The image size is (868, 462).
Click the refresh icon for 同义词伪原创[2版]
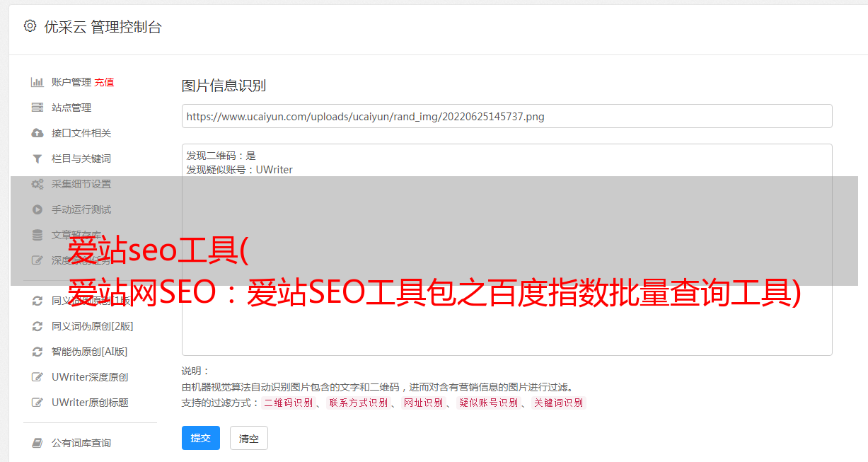[37, 326]
